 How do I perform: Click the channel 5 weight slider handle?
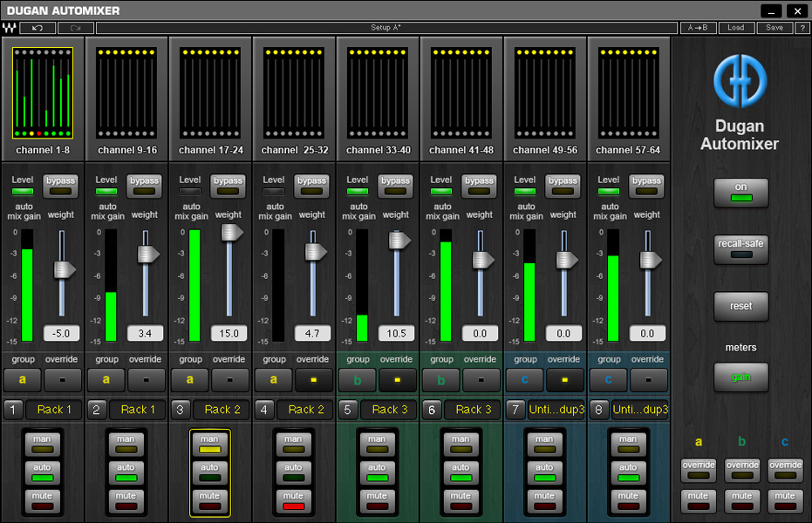coord(399,240)
